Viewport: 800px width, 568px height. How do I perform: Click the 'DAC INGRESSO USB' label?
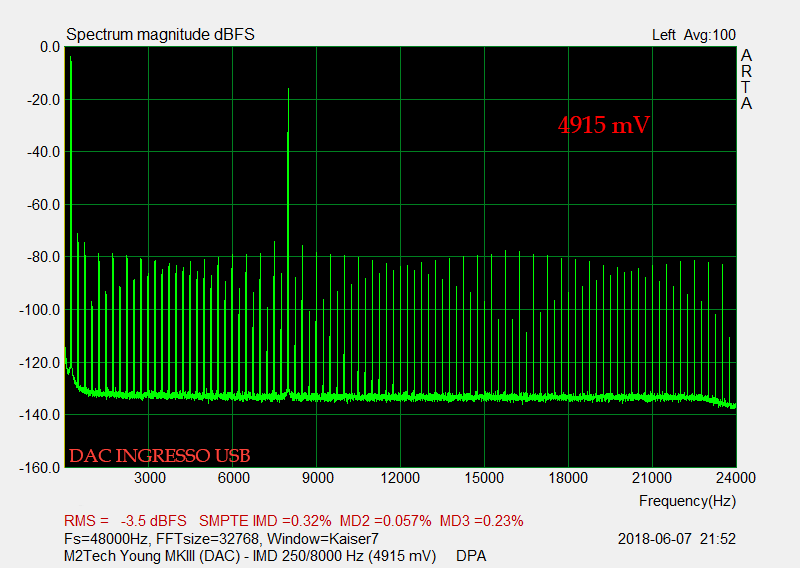pos(160,456)
